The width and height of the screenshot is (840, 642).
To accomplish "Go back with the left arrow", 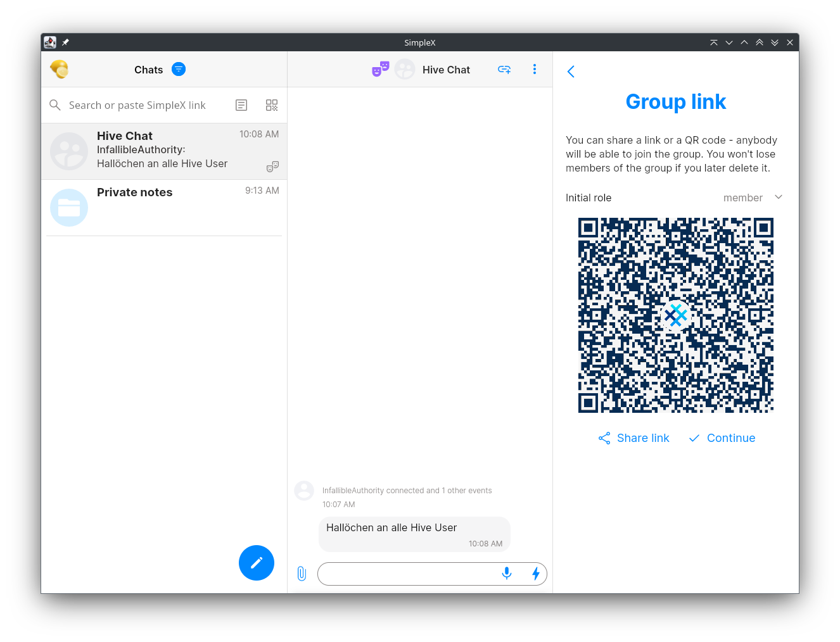I will coord(571,72).
